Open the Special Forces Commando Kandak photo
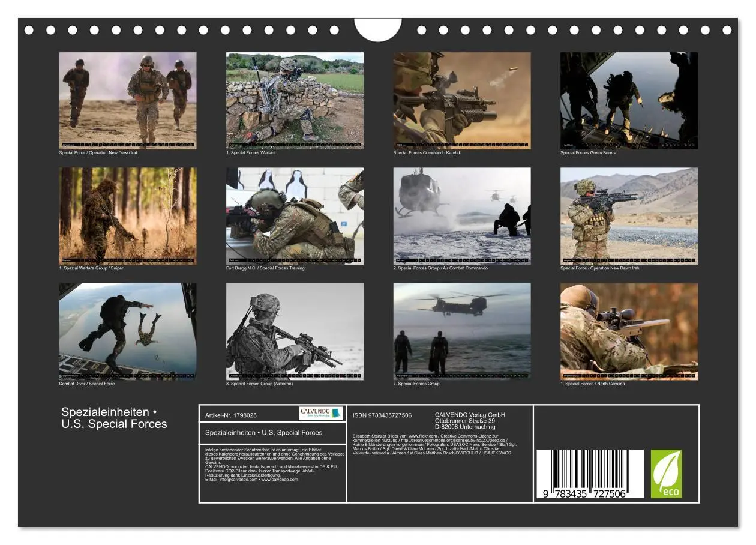Screen dimensions: 756x545 [x=462, y=100]
